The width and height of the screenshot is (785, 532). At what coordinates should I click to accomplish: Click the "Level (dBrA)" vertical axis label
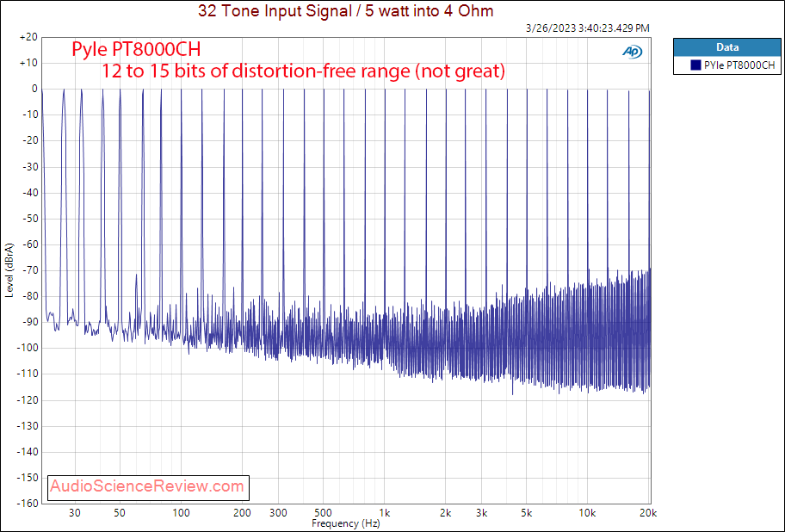[9, 270]
